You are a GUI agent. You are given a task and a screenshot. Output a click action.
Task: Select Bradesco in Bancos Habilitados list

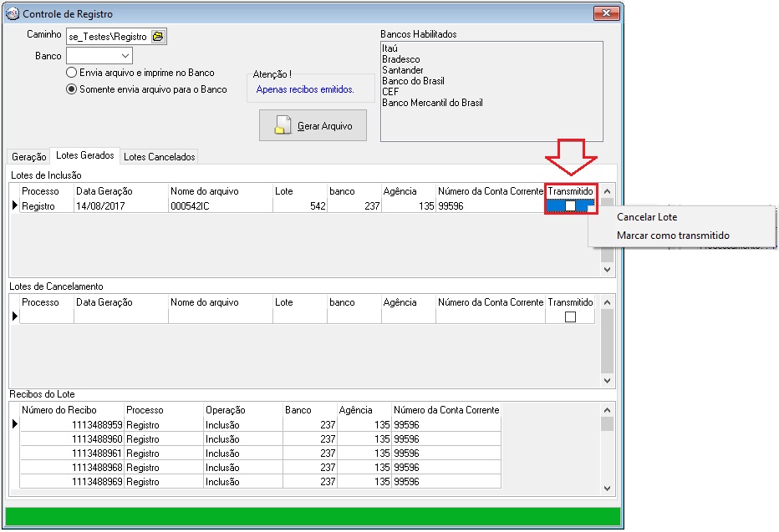[x=401, y=59]
